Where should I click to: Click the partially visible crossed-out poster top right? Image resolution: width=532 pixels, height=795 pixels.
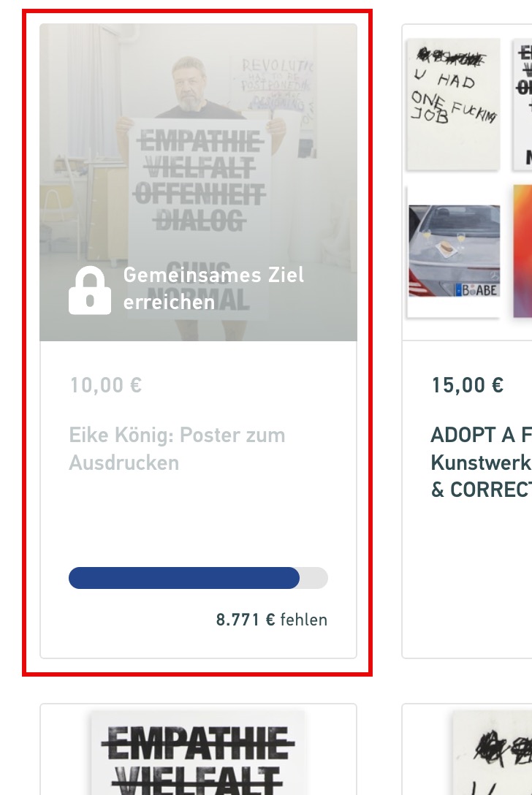click(x=522, y=104)
